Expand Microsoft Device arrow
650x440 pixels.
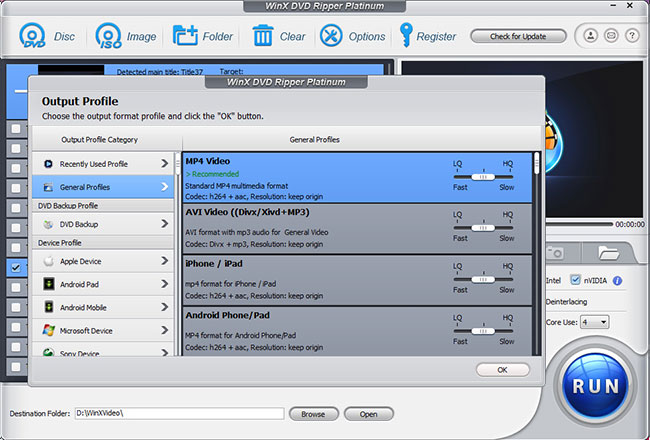[165, 331]
